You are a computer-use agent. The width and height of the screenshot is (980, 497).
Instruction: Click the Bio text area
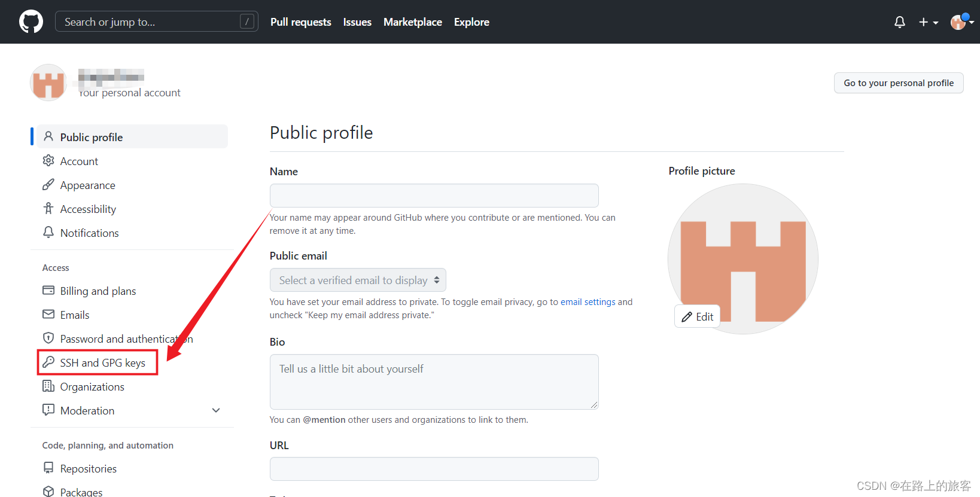(x=434, y=382)
